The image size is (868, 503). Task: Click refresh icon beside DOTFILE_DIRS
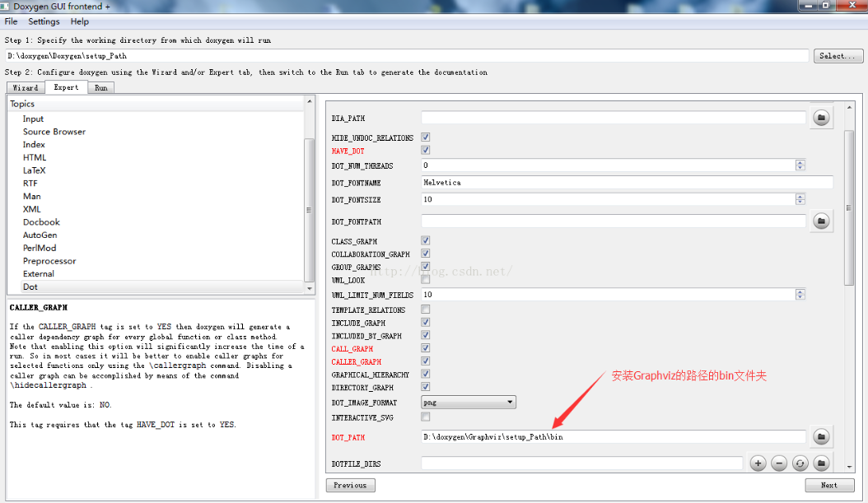[800, 463]
